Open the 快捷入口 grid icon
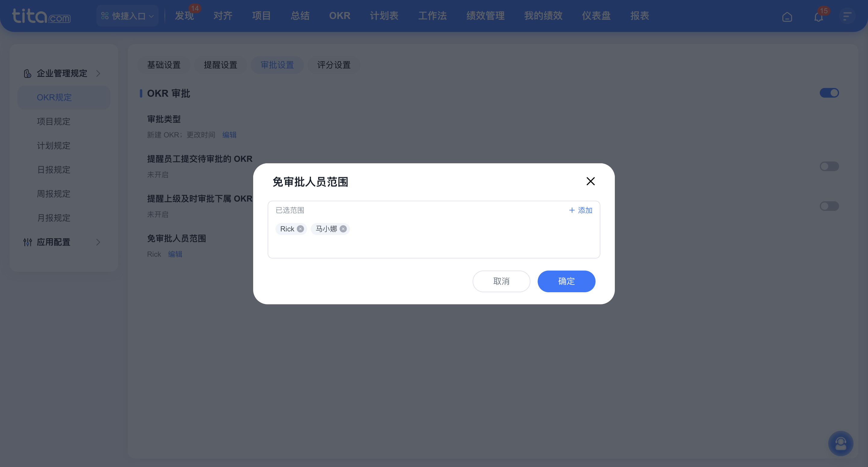 (105, 15)
